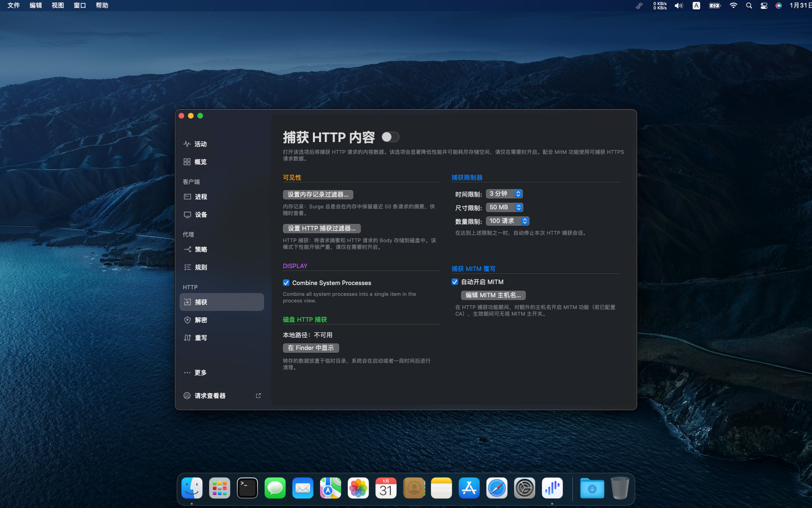Uncheck 自动开启 MITM checkbox
Image resolution: width=812 pixels, height=508 pixels.
click(x=455, y=282)
